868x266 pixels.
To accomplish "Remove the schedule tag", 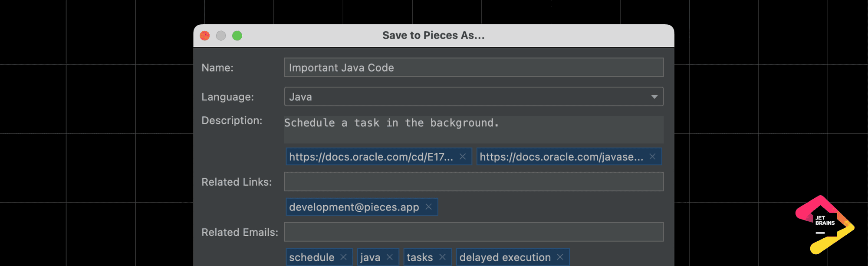I will 343,257.
